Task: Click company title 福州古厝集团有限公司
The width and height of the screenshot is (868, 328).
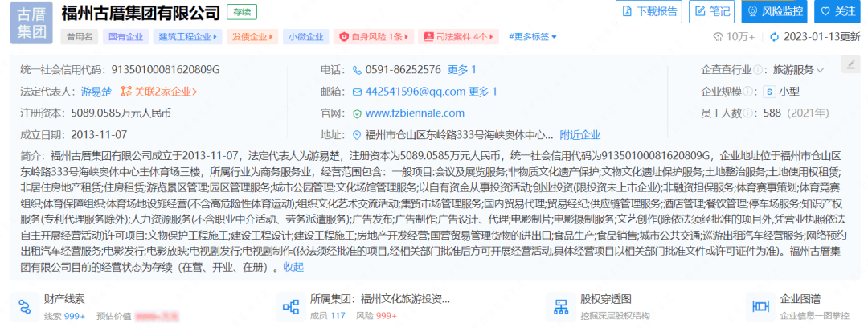Action: point(141,12)
